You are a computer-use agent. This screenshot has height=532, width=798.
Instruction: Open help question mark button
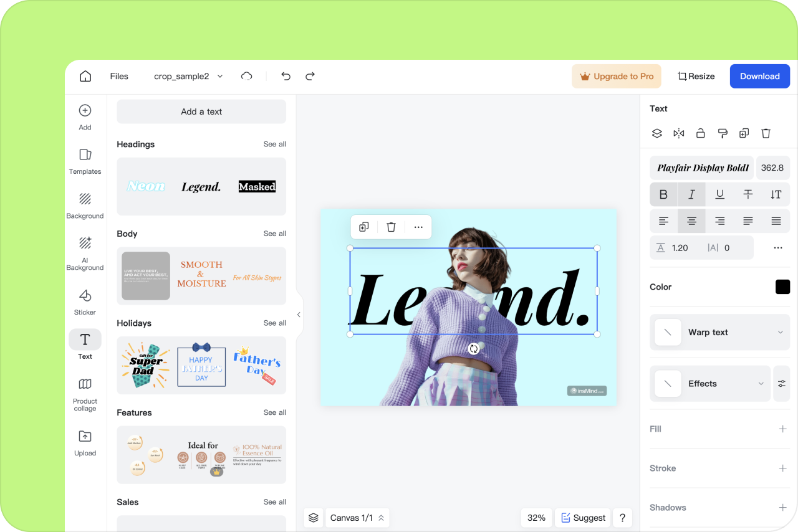tap(622, 518)
